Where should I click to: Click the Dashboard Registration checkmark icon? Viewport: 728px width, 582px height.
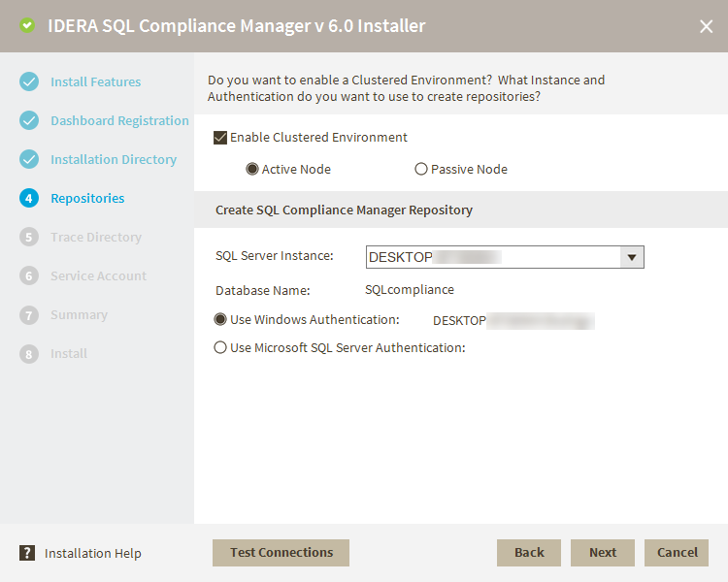pyautogui.click(x=29, y=120)
